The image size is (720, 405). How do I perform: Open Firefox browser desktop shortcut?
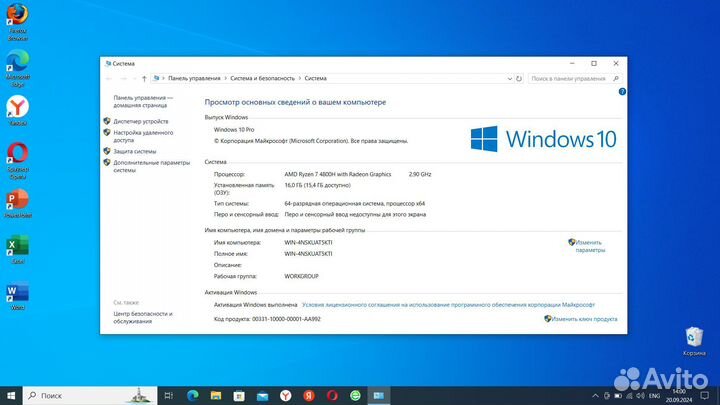[17, 22]
